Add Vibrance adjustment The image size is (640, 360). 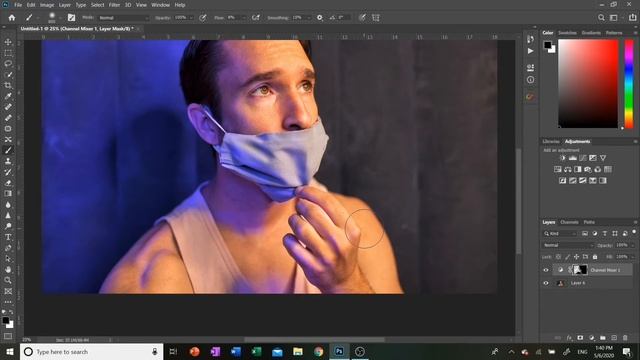[603, 158]
